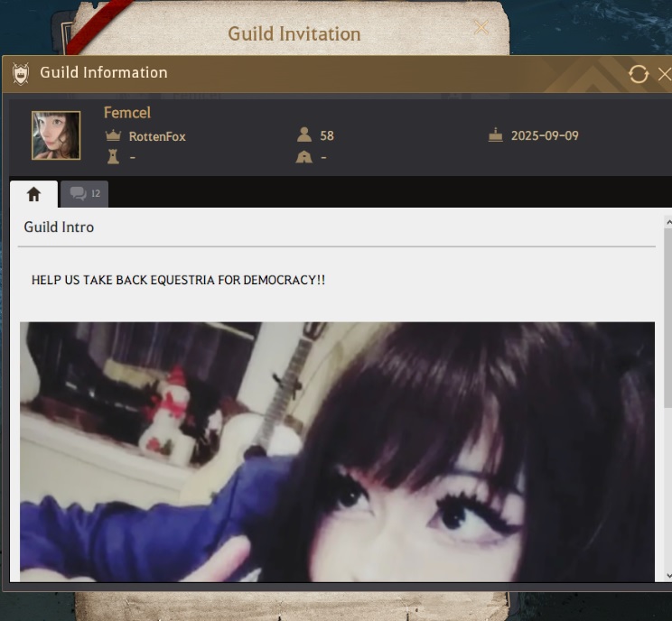This screenshot has height=621, width=672.
Task: Click the scrollbar down arrow
Action: tap(668, 576)
